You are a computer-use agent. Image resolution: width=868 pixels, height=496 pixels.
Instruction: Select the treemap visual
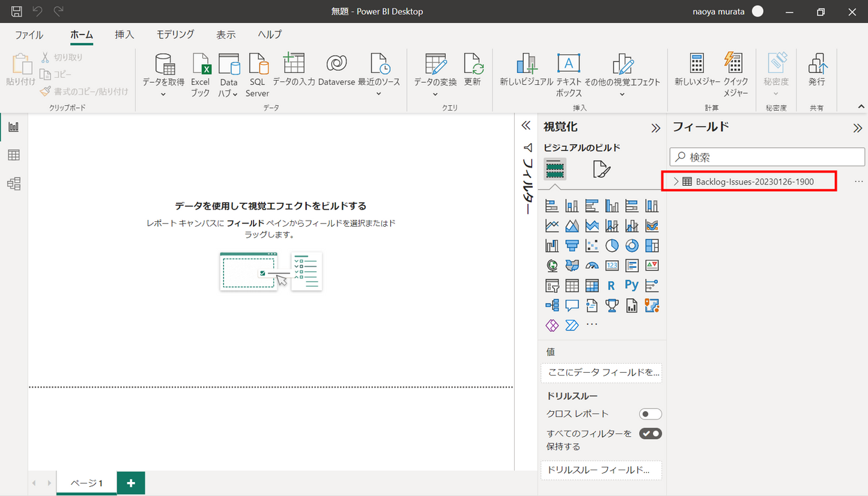pyautogui.click(x=652, y=246)
